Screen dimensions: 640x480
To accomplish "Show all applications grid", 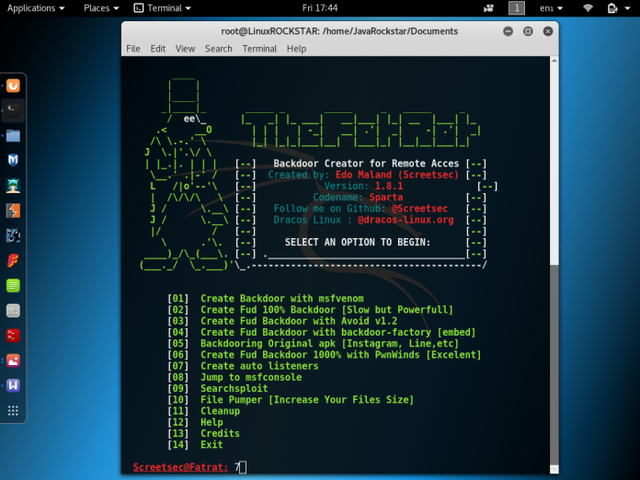I will click(13, 411).
